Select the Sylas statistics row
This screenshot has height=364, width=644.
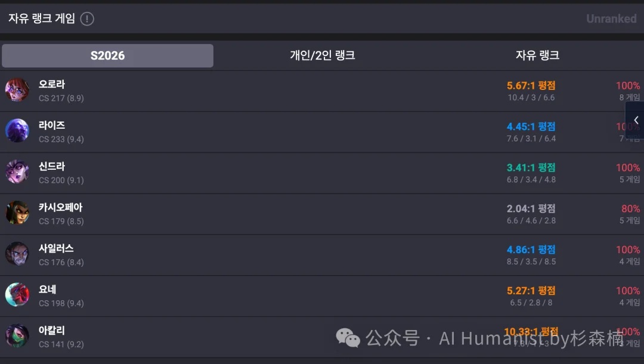322,254
